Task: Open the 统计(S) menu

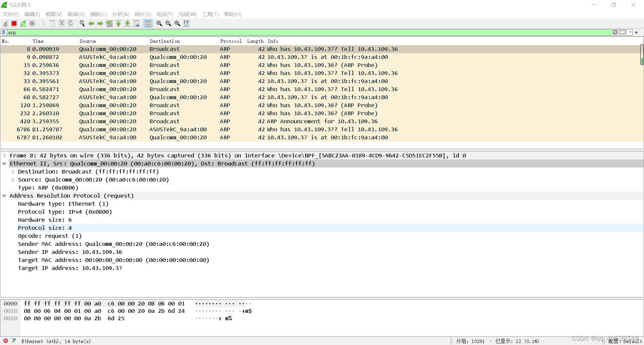Action: point(143,14)
